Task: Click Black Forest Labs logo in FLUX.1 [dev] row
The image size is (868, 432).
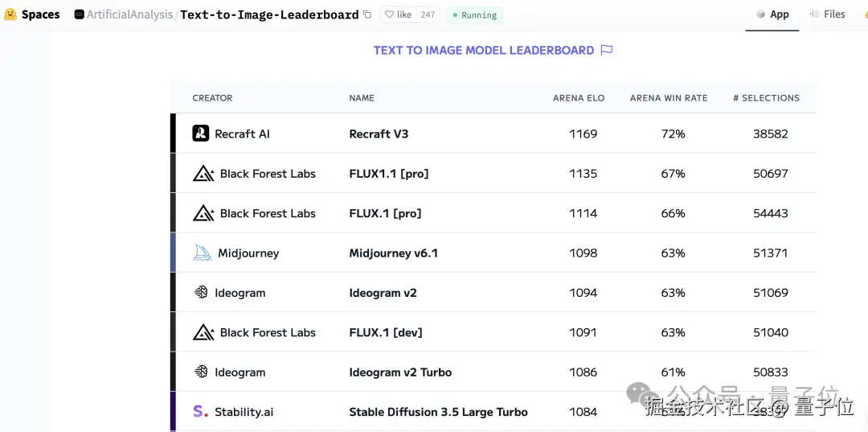Action: tap(203, 332)
